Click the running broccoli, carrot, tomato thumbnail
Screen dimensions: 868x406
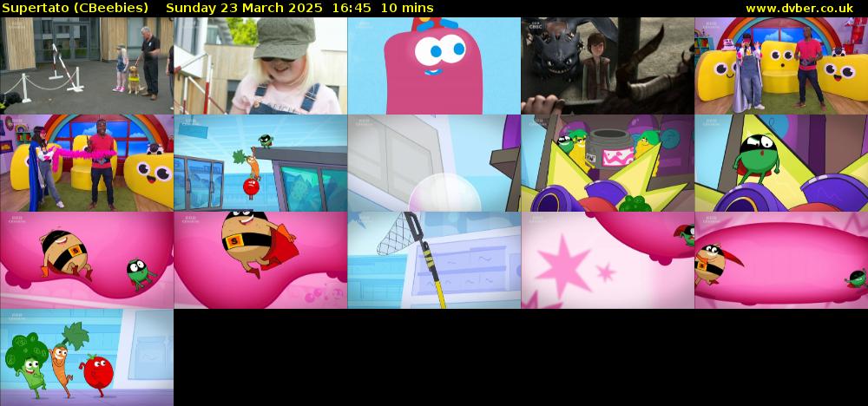tap(87, 357)
